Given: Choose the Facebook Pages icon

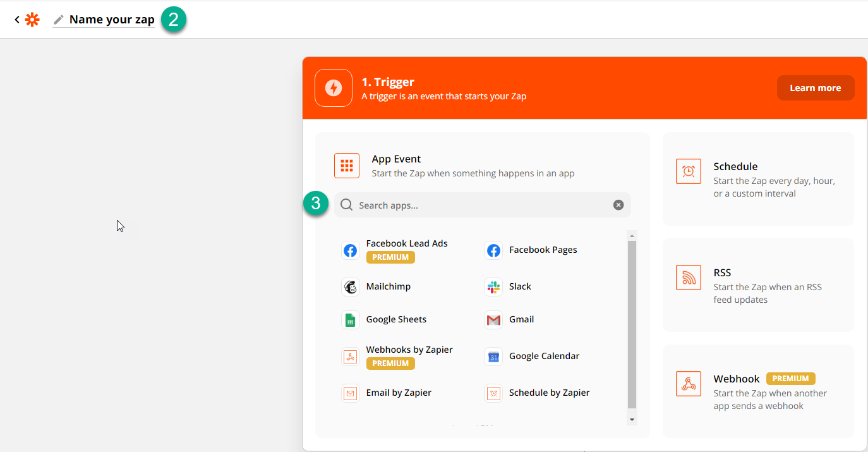Looking at the screenshot, I should point(493,250).
